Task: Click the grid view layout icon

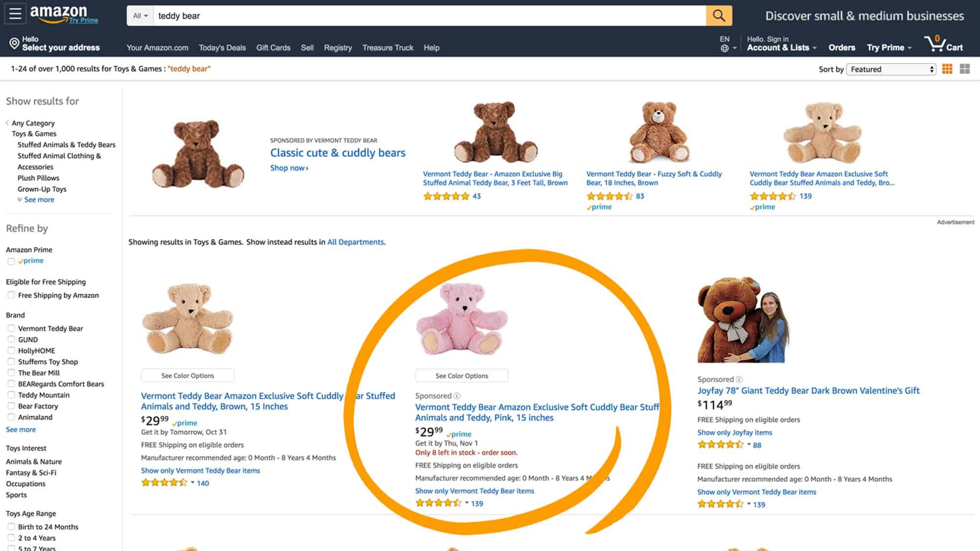Action: (x=950, y=69)
